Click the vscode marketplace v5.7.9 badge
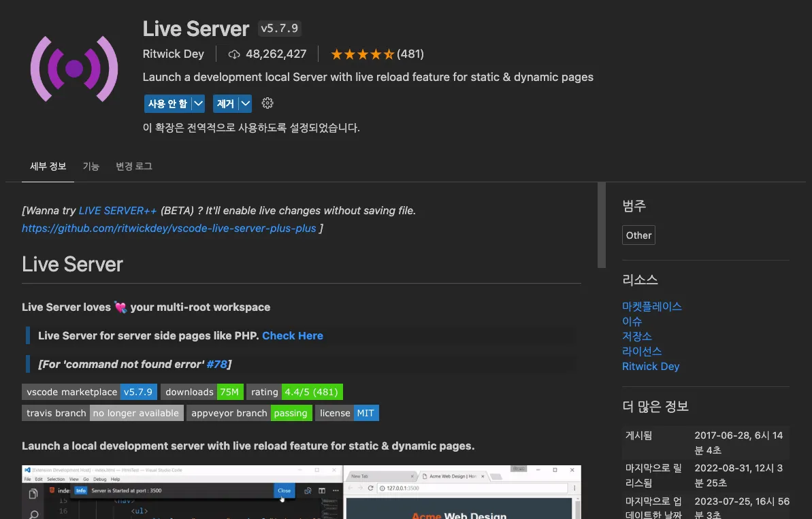Image resolution: width=812 pixels, height=519 pixels. tap(89, 392)
